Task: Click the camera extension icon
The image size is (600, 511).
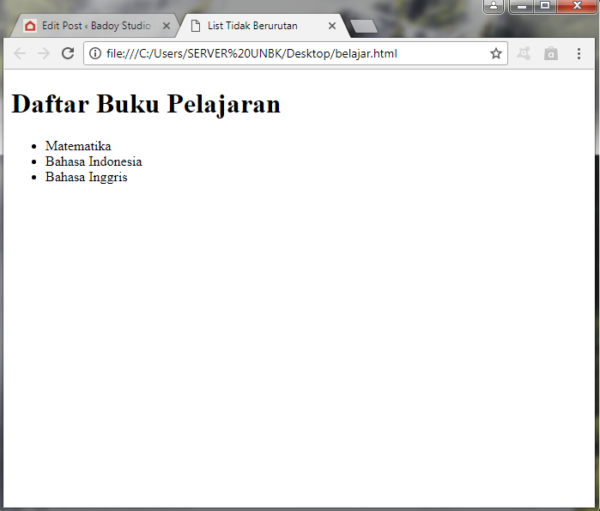Action: [x=550, y=53]
